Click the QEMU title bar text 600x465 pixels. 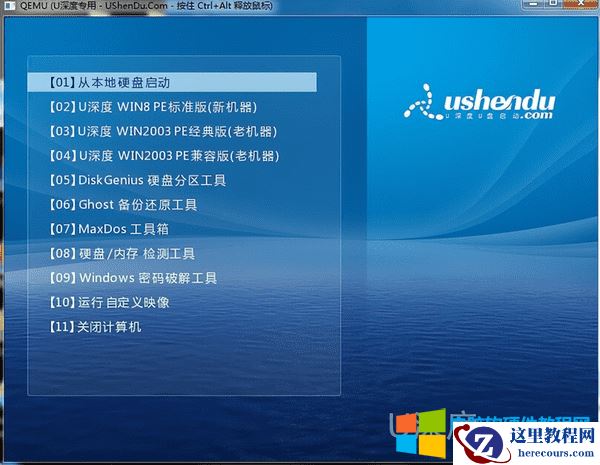[x=146, y=5]
